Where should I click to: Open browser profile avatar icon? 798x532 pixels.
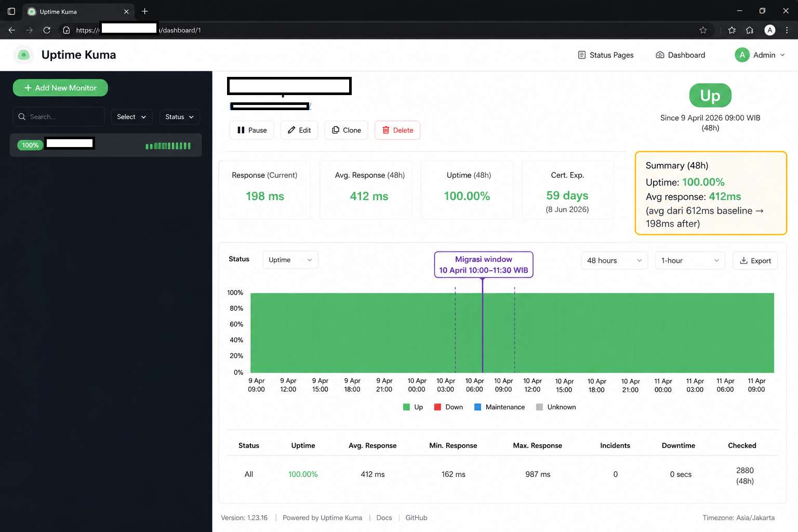click(770, 30)
